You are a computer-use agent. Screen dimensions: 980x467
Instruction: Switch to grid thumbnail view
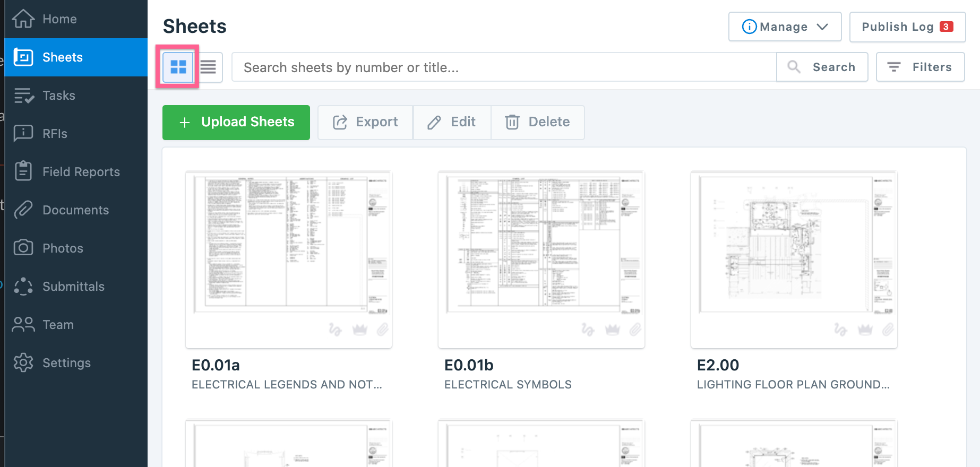point(178,67)
